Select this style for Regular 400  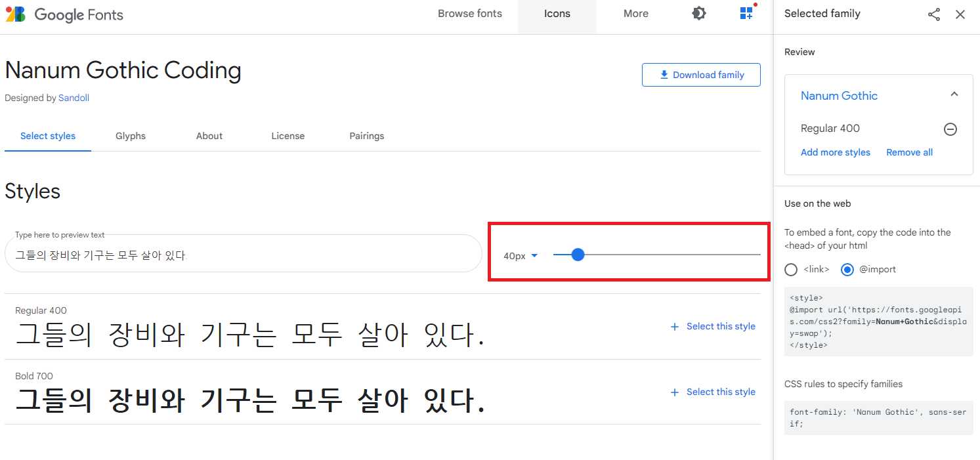tap(713, 326)
